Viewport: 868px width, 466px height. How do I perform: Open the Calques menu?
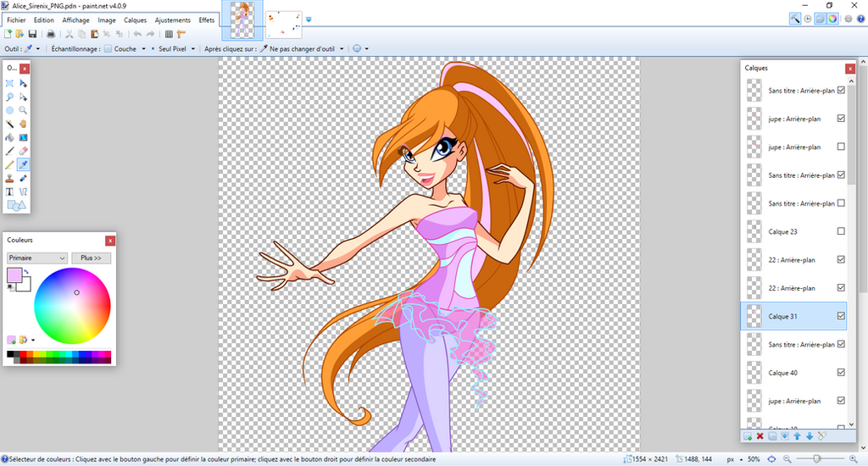(x=135, y=20)
